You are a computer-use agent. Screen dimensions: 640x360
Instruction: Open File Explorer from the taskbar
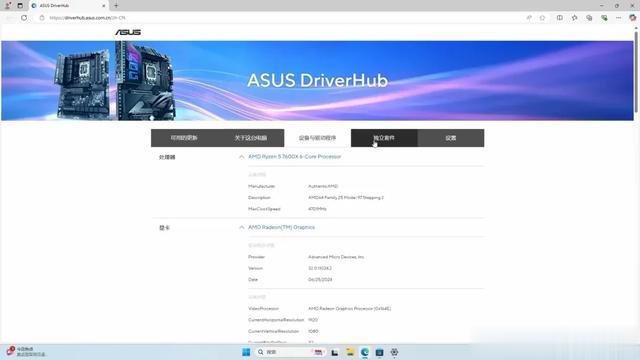tap(350, 352)
